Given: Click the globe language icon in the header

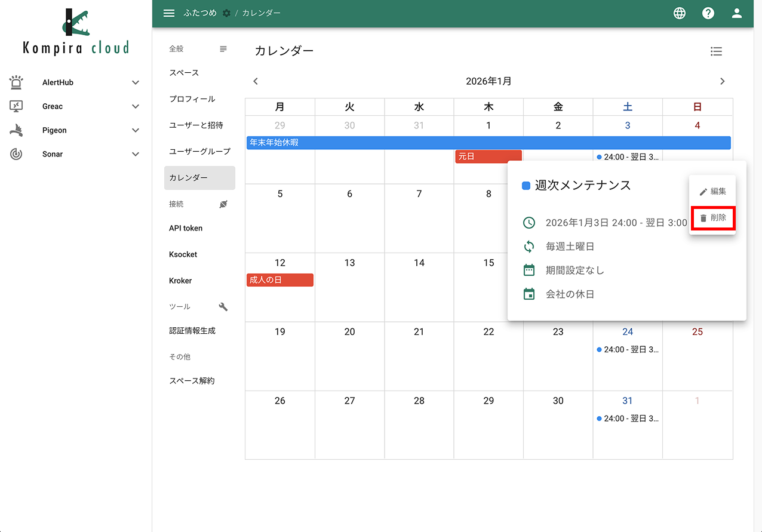Looking at the screenshot, I should coord(679,13).
